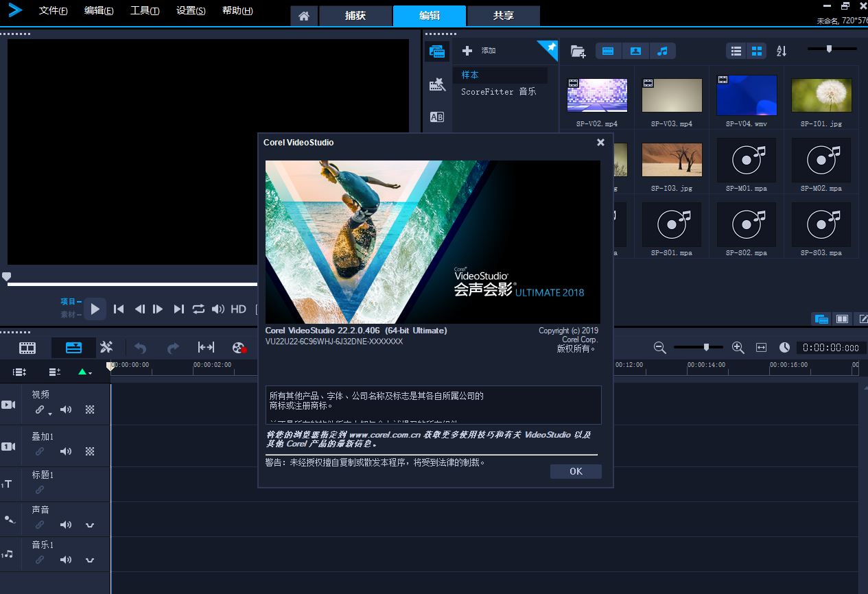Open the 文件(F) menu
This screenshot has height=594, width=868.
53,11
